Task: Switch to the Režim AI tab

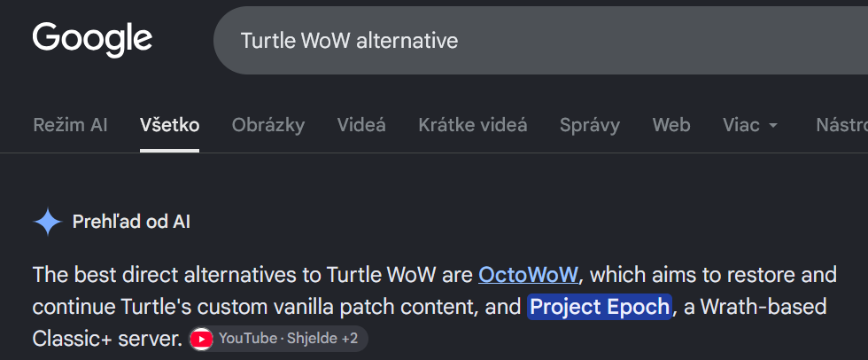Action: [x=70, y=125]
